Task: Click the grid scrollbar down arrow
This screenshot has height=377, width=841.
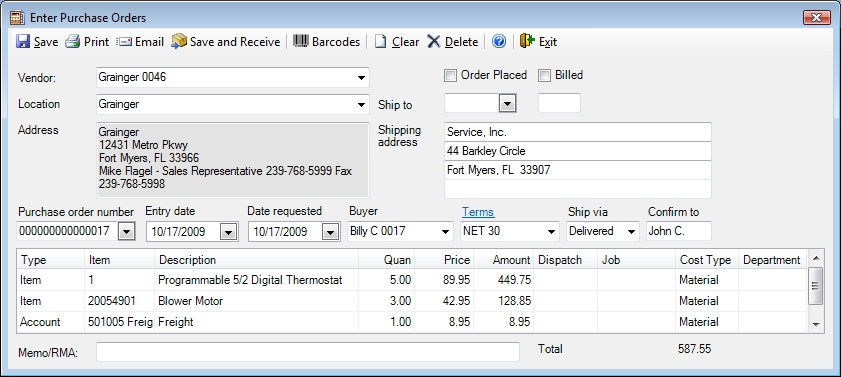Action: [816, 324]
